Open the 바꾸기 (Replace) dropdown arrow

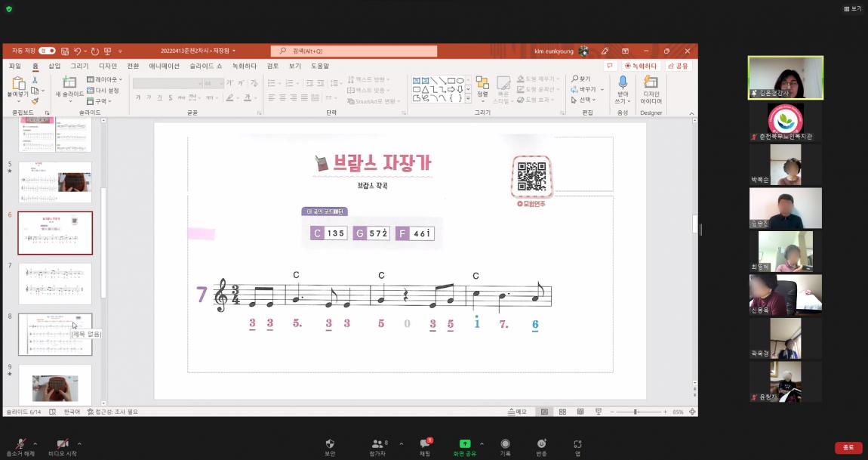(602, 90)
